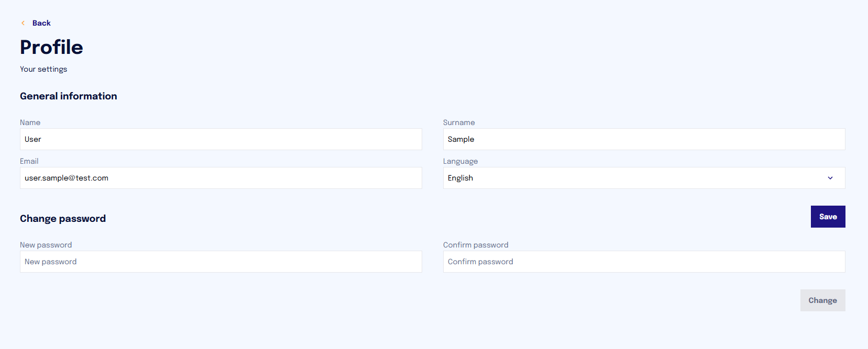The width and height of the screenshot is (868, 349).
Task: Click the Email field label
Action: click(29, 161)
